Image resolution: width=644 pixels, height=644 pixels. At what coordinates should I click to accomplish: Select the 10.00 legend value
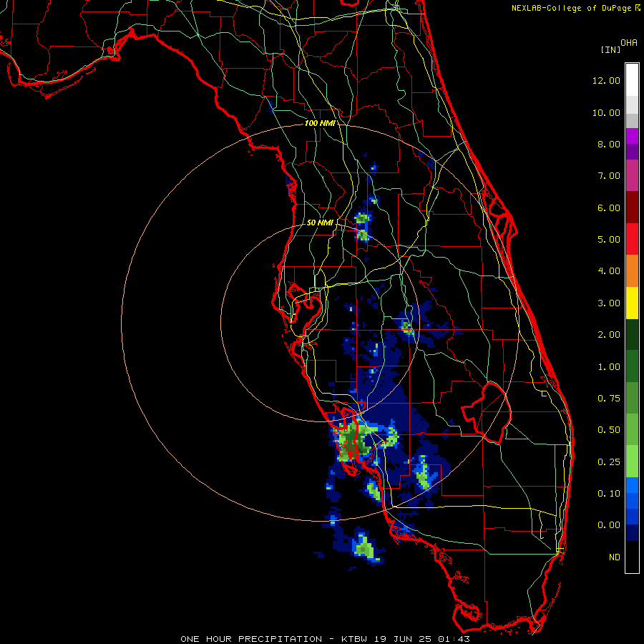point(606,112)
